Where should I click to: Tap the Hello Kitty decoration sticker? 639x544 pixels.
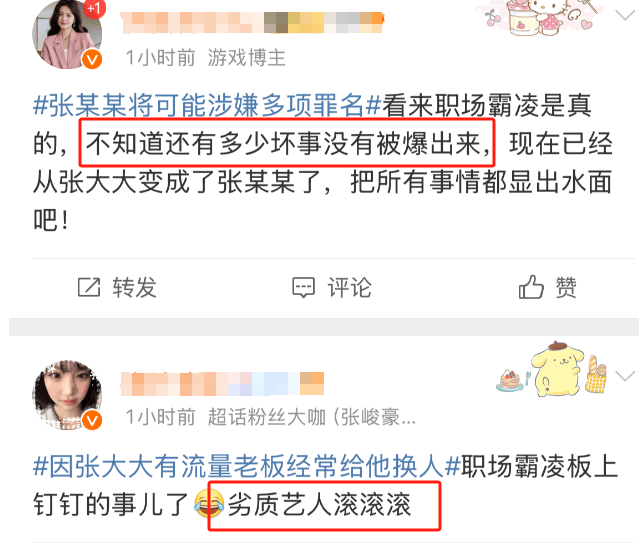click(540, 17)
